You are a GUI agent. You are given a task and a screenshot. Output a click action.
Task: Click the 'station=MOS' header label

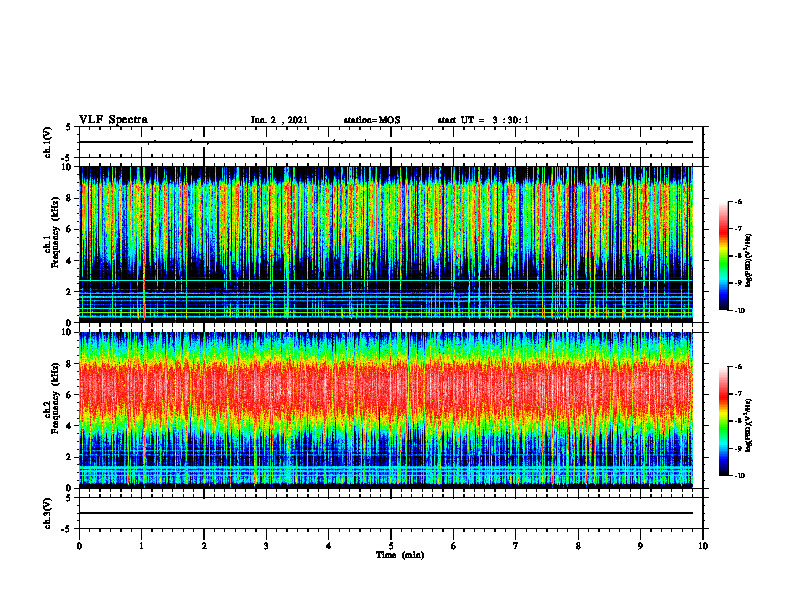372,120
